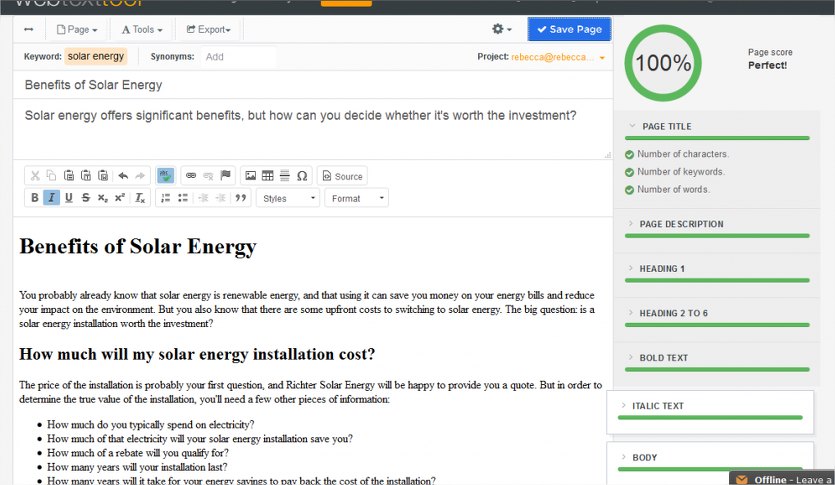The height and width of the screenshot is (485, 835).
Task: Insert an image into the editor
Action: pyautogui.click(x=250, y=176)
